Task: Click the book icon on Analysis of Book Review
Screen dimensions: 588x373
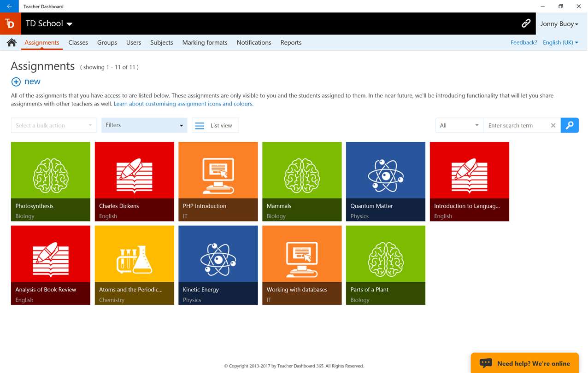Action: (x=51, y=259)
